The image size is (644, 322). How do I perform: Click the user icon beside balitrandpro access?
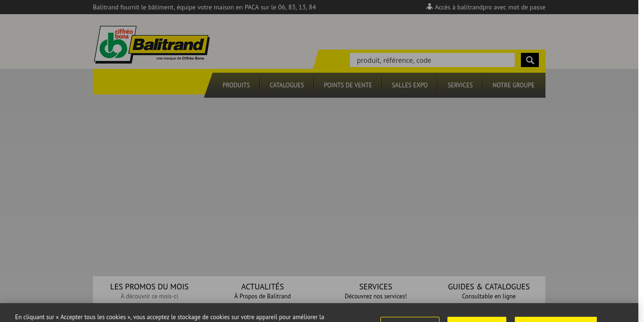429,7
